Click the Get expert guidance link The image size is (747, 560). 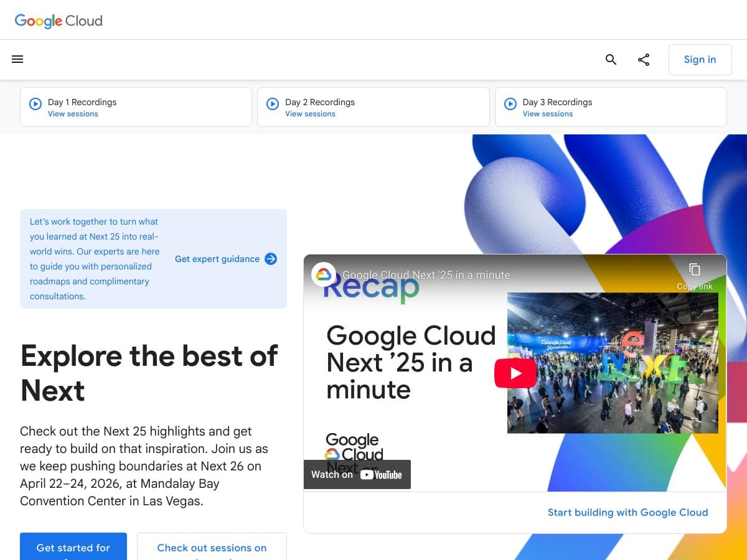point(217,259)
